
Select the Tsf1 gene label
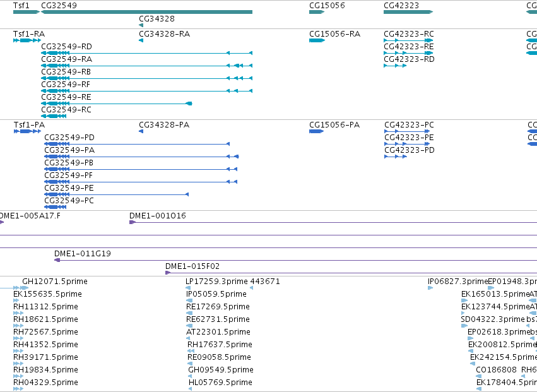point(21,6)
